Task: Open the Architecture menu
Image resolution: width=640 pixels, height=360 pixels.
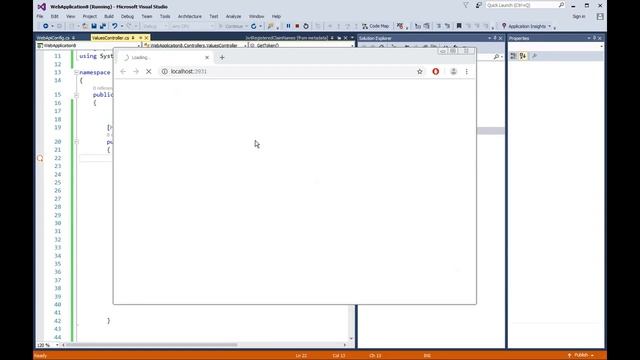Action: tap(190, 16)
